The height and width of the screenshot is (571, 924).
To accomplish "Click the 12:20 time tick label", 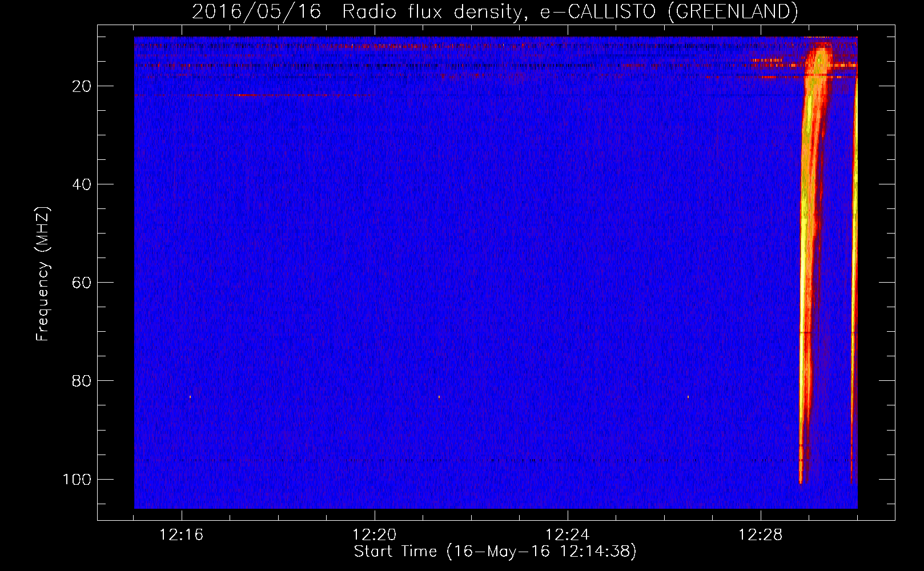I will click(375, 535).
